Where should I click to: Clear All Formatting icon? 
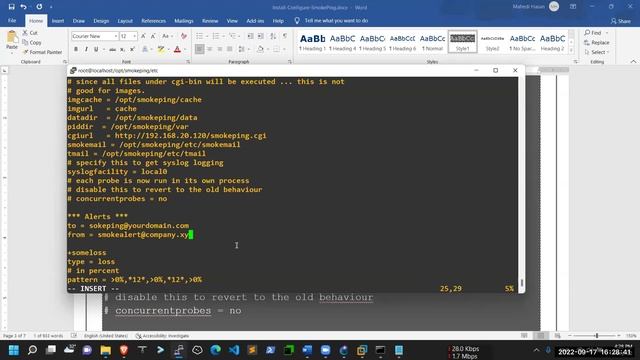[x=184, y=36]
